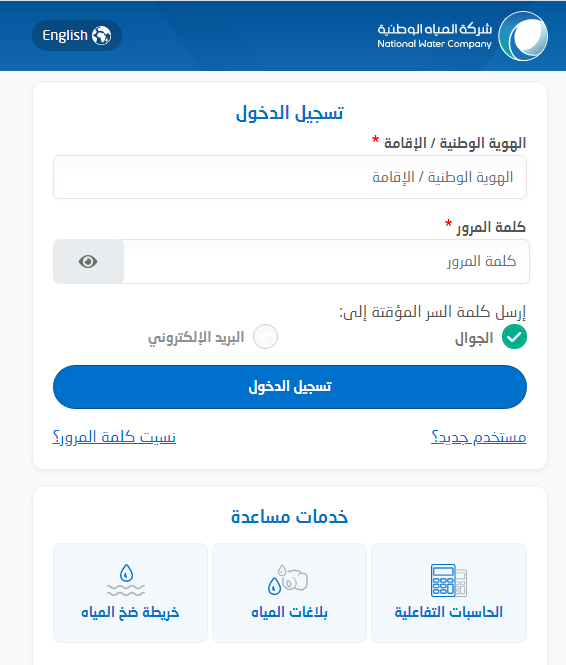
Task: Open خريطة ضخ المياه service card
Action: (130, 593)
